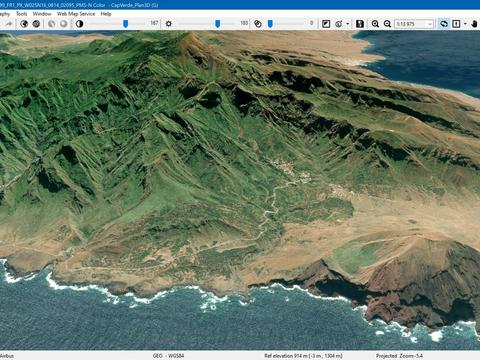Open the Window menu
The image size is (480, 360).
tap(42, 14)
